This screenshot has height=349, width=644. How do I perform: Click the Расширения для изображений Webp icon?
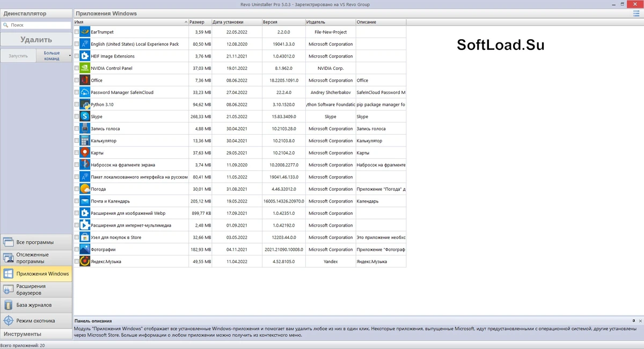coord(85,213)
